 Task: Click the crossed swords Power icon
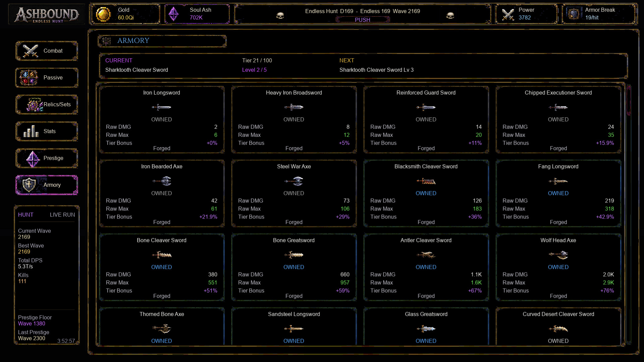pos(508,14)
